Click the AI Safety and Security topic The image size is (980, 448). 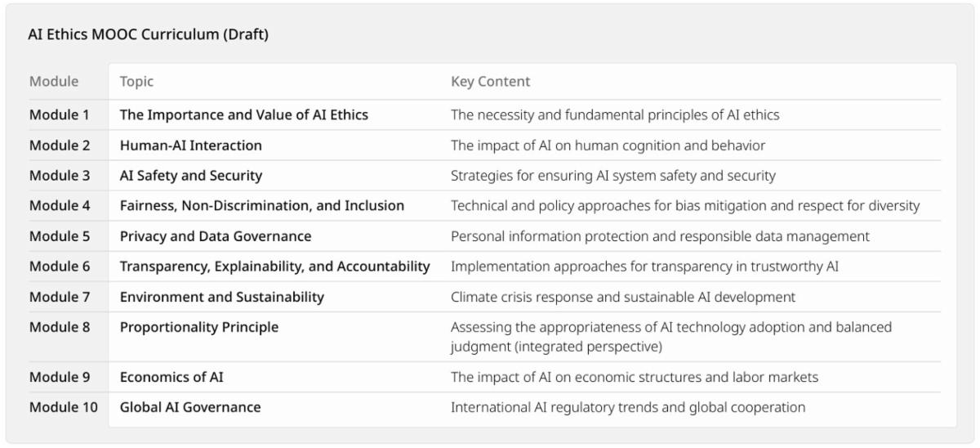[191, 176]
